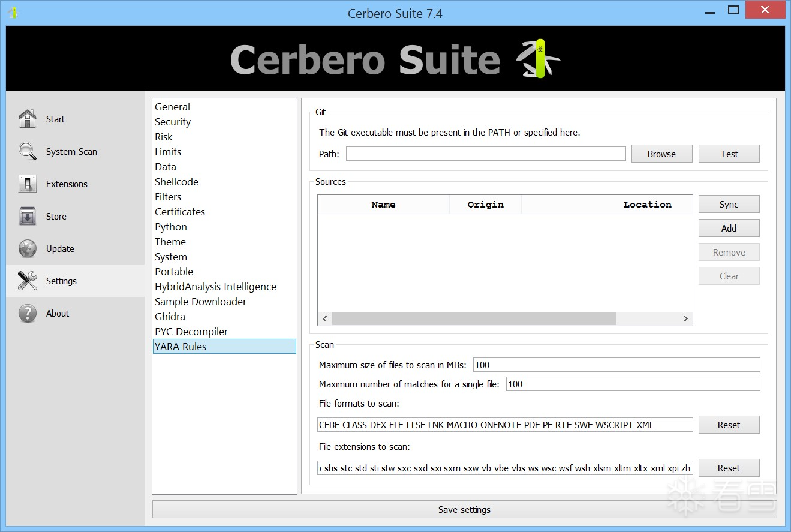This screenshot has height=532, width=791.
Task: Click the Start house icon
Action: coord(28,119)
